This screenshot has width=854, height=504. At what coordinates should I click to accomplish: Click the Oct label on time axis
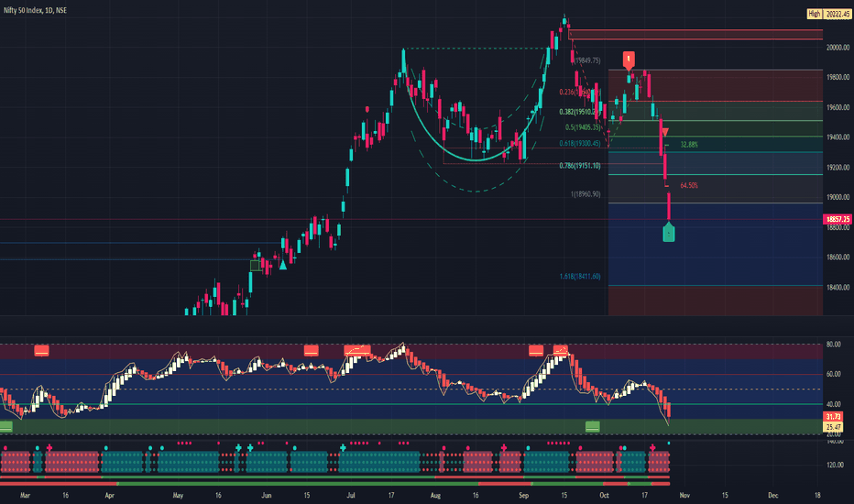click(x=604, y=495)
